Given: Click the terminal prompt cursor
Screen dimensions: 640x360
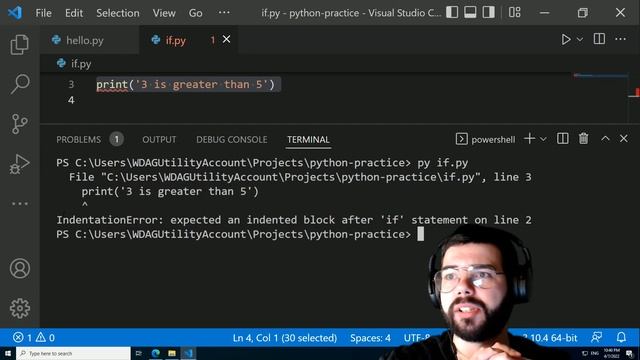Looking at the screenshot, I should pyautogui.click(x=420, y=234).
